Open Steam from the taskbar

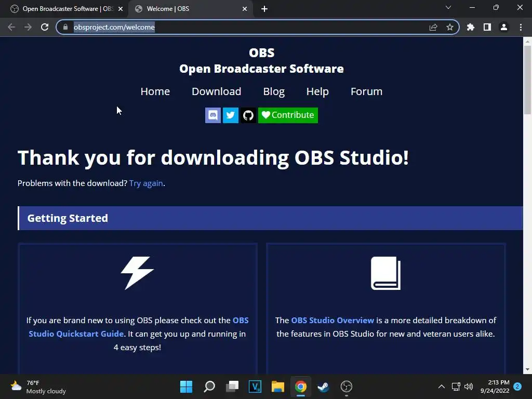[323, 387]
